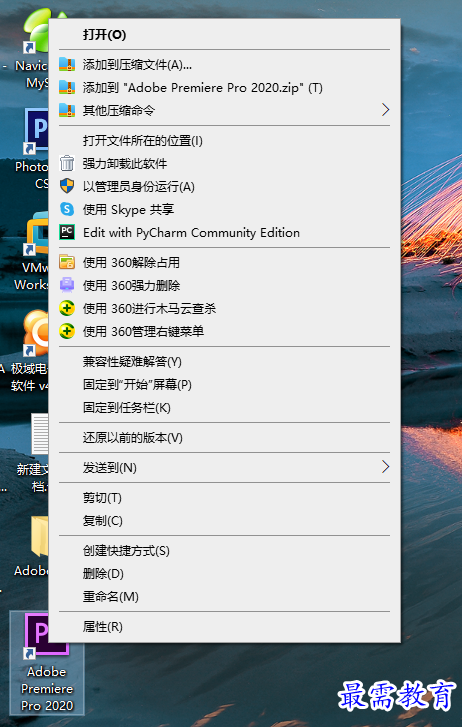
Task: Click 使用 360解除占用 text
Action: [x=131, y=262]
